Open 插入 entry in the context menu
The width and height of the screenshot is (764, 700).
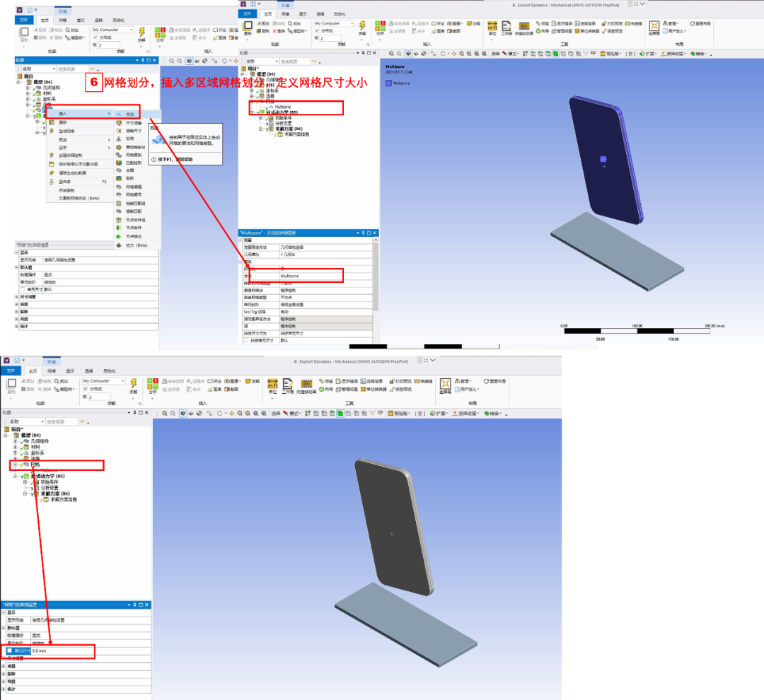pyautogui.click(x=79, y=114)
